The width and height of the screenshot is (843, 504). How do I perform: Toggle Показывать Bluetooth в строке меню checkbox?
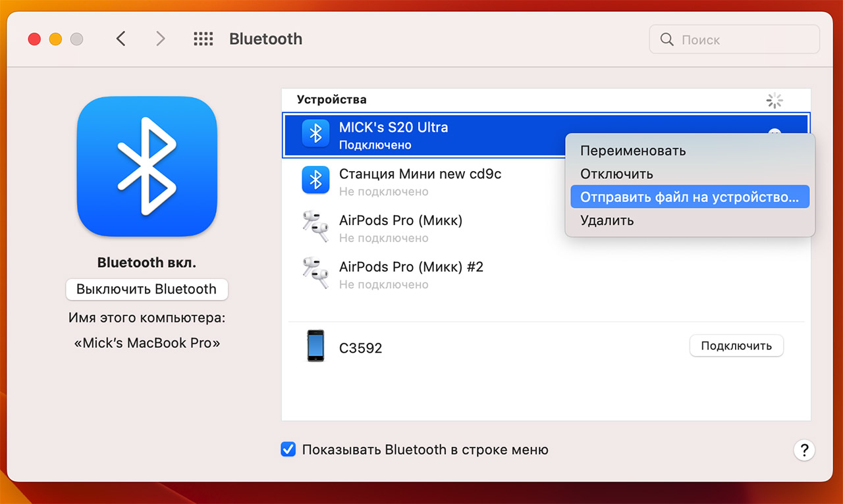(x=288, y=449)
